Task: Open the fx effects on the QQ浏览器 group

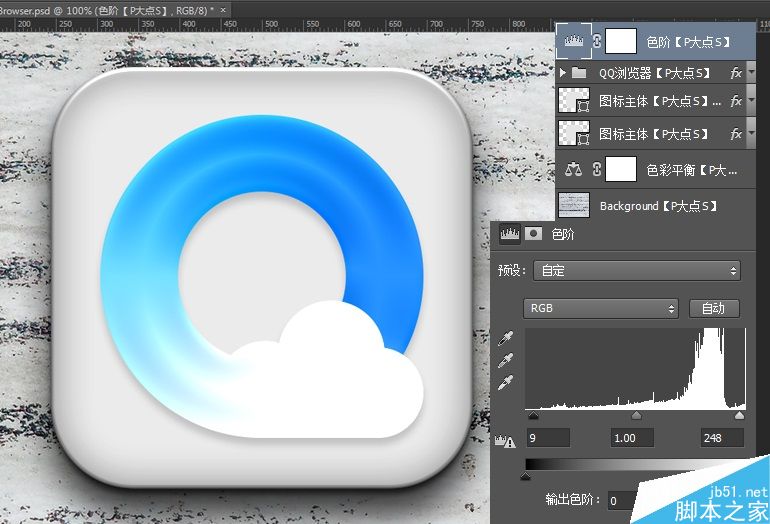Action: click(x=736, y=74)
